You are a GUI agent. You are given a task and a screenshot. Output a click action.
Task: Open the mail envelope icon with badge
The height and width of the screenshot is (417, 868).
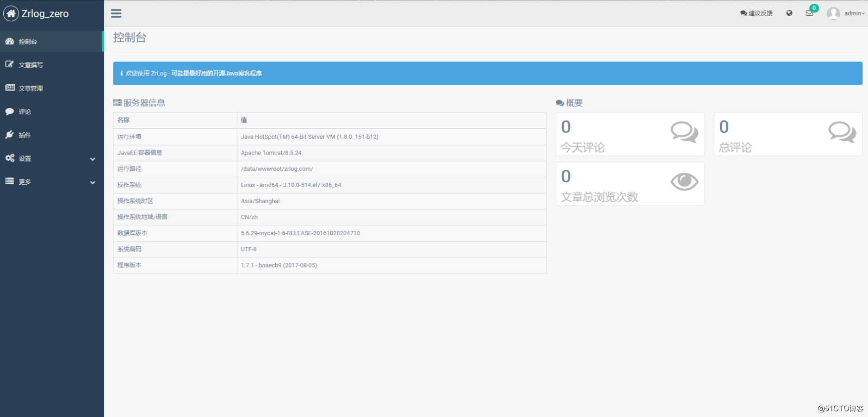click(809, 13)
